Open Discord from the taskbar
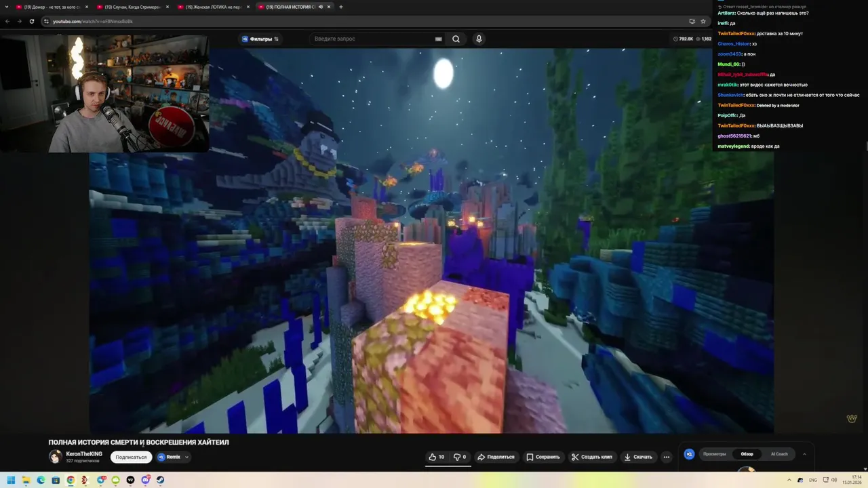The image size is (868, 488). pyautogui.click(x=145, y=480)
